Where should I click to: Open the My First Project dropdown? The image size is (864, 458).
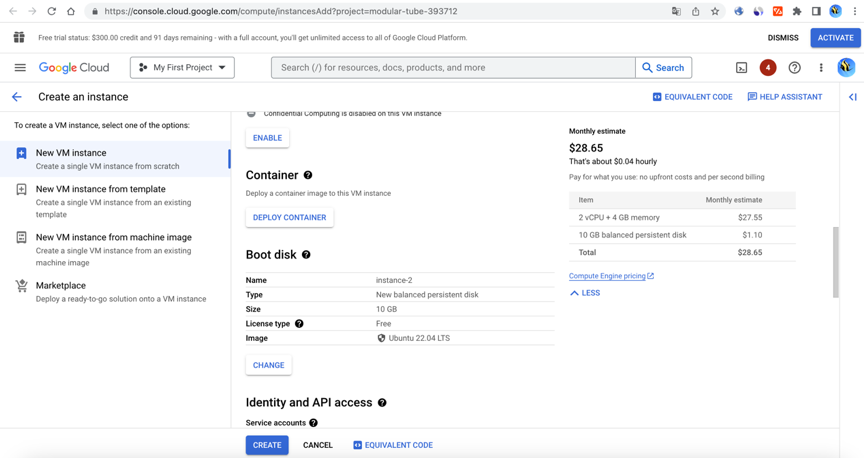pyautogui.click(x=182, y=68)
